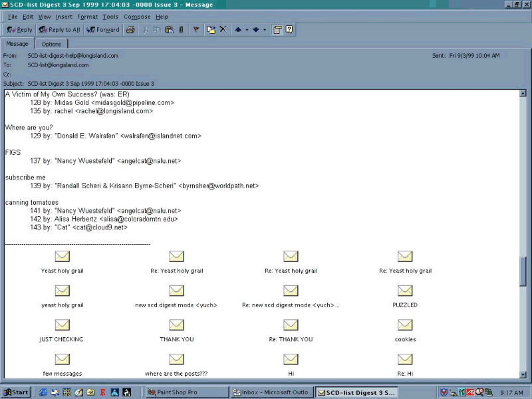The image size is (532, 399).
Task: Open the Compose menu
Action: click(137, 17)
